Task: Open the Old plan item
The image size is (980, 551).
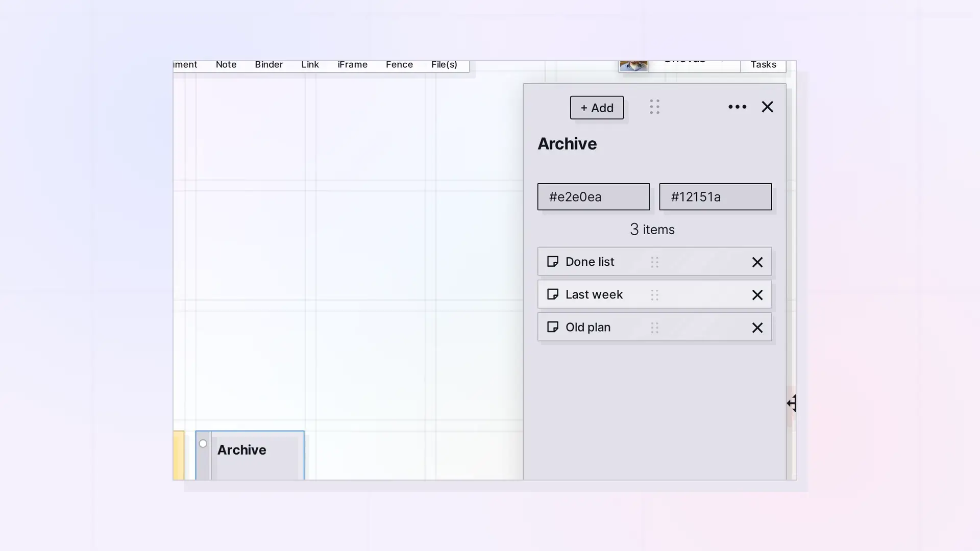Action: (x=654, y=327)
